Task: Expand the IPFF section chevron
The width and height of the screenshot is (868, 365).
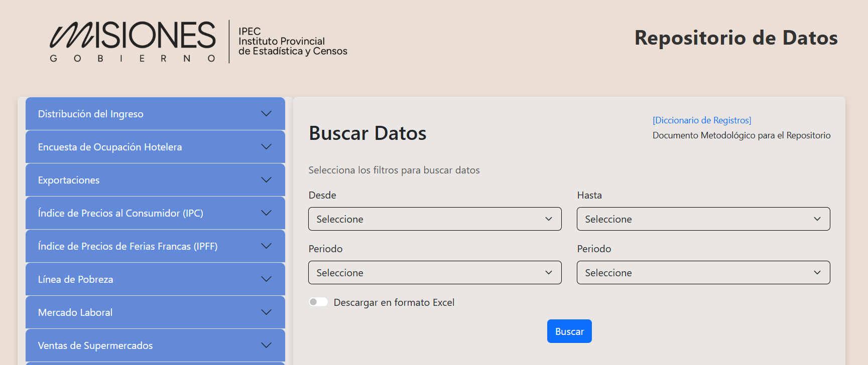Action: pos(267,246)
